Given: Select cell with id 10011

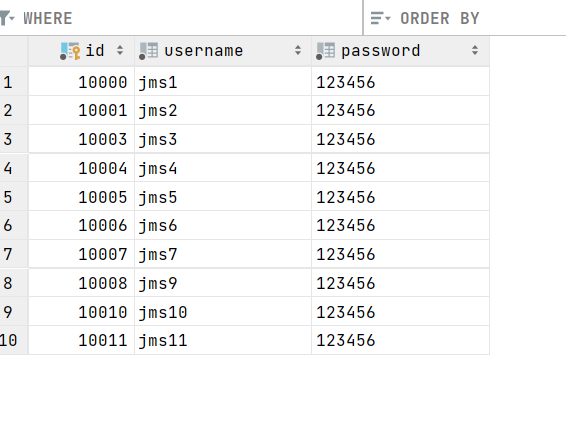Looking at the screenshot, I should point(81,340).
